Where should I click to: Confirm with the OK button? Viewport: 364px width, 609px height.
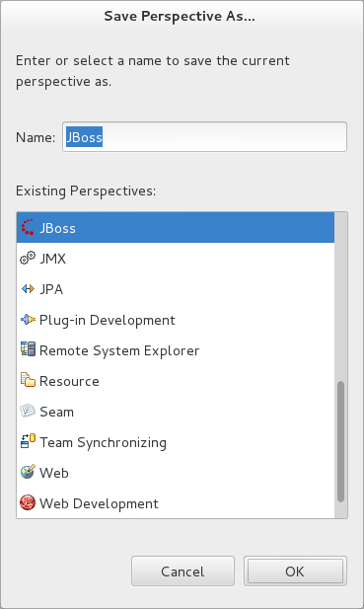pos(295,571)
